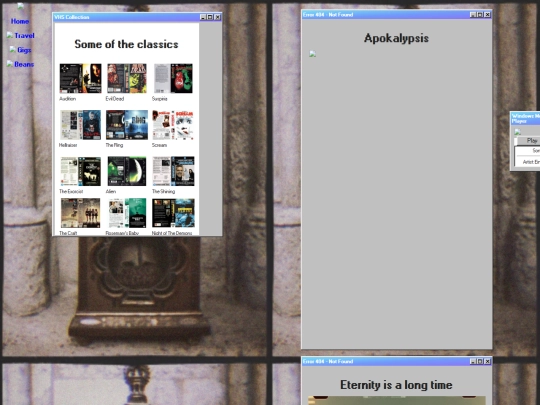Click the 'Audition' caption text

click(x=68, y=99)
